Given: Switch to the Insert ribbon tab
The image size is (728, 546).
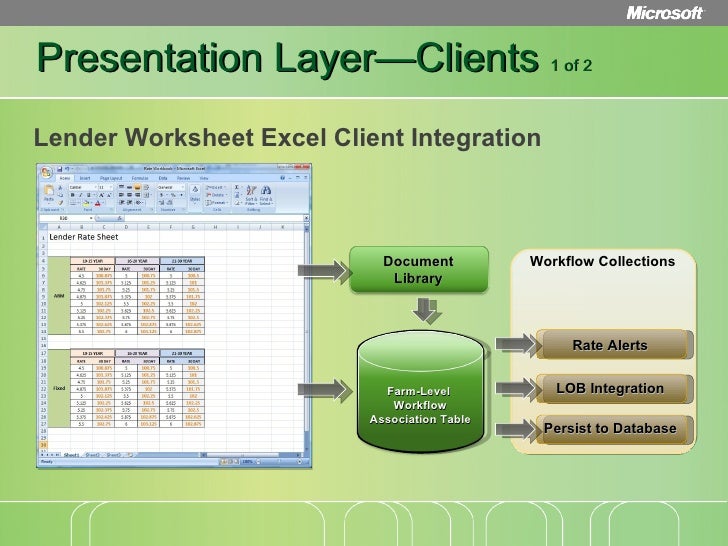Looking at the screenshot, I should [85, 178].
